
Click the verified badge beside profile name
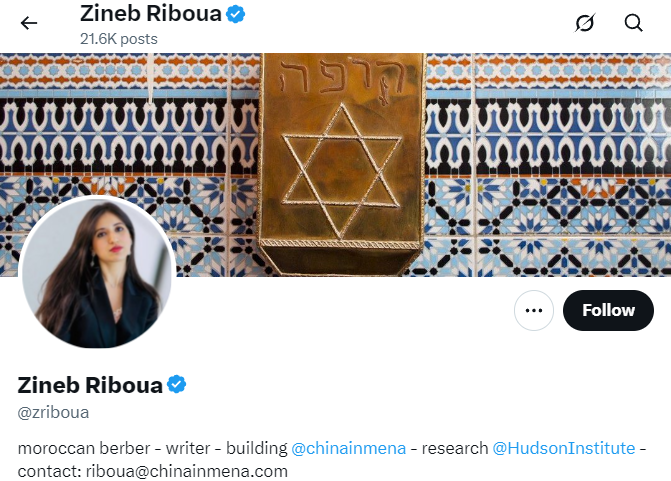176,384
